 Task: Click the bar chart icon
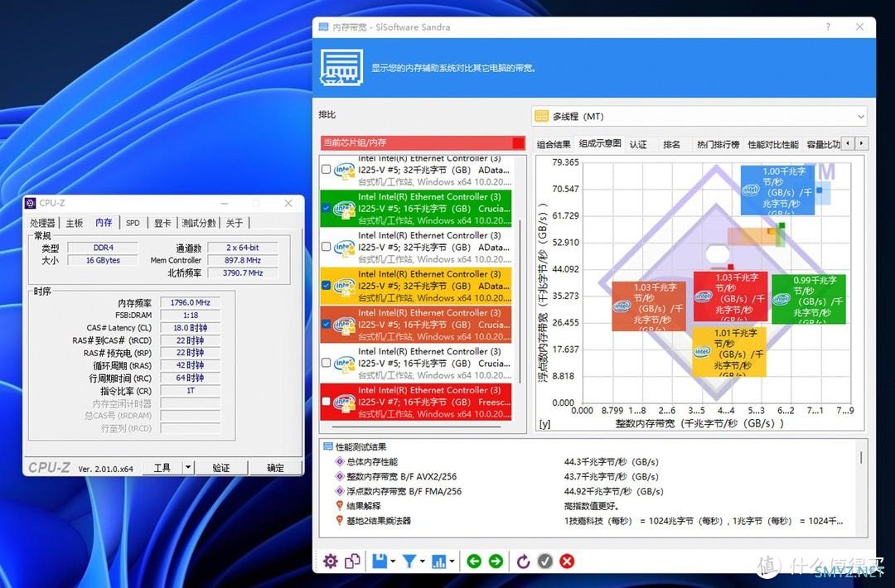[x=439, y=561]
